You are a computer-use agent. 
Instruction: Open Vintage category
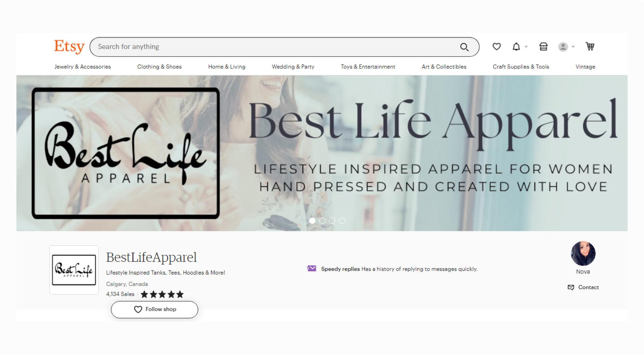click(x=585, y=67)
